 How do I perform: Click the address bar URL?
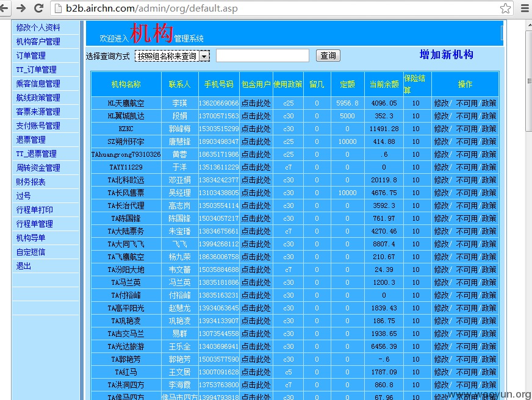click(152, 8)
